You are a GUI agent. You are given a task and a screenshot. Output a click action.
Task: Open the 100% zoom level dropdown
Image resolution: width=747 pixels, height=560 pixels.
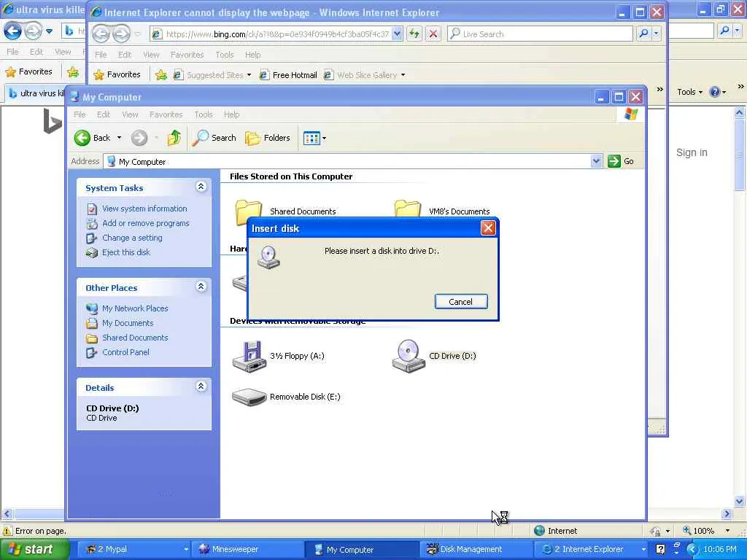click(727, 531)
